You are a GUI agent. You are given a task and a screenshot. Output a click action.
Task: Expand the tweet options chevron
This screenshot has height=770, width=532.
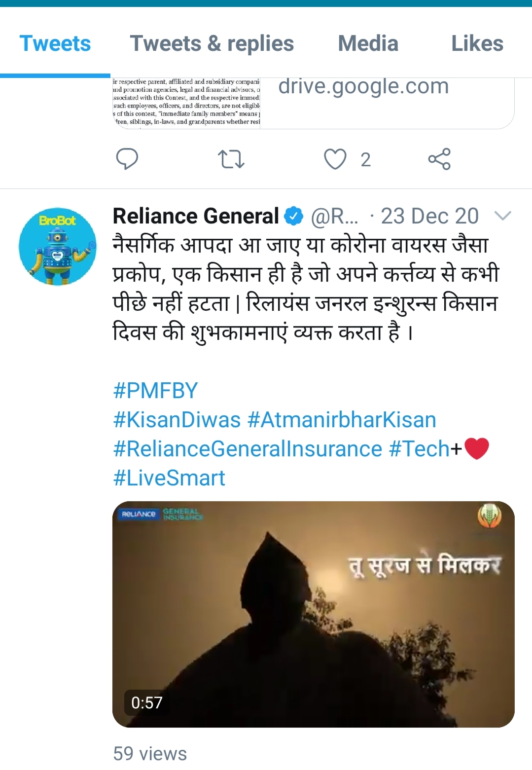(502, 216)
